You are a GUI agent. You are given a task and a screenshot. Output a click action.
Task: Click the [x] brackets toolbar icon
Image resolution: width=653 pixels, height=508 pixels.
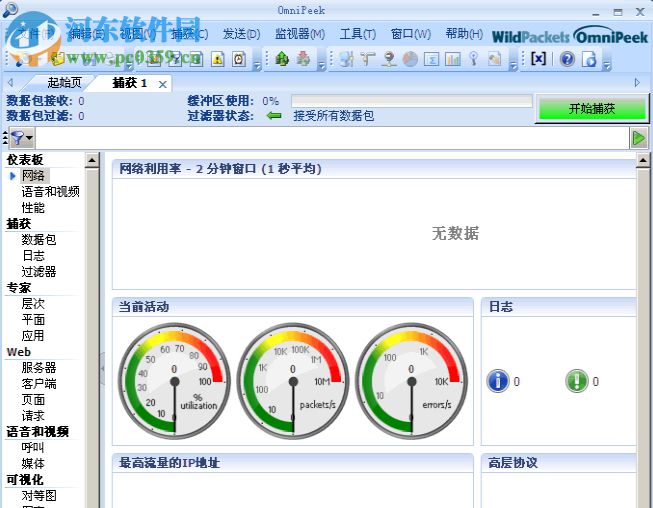pyautogui.click(x=538, y=59)
